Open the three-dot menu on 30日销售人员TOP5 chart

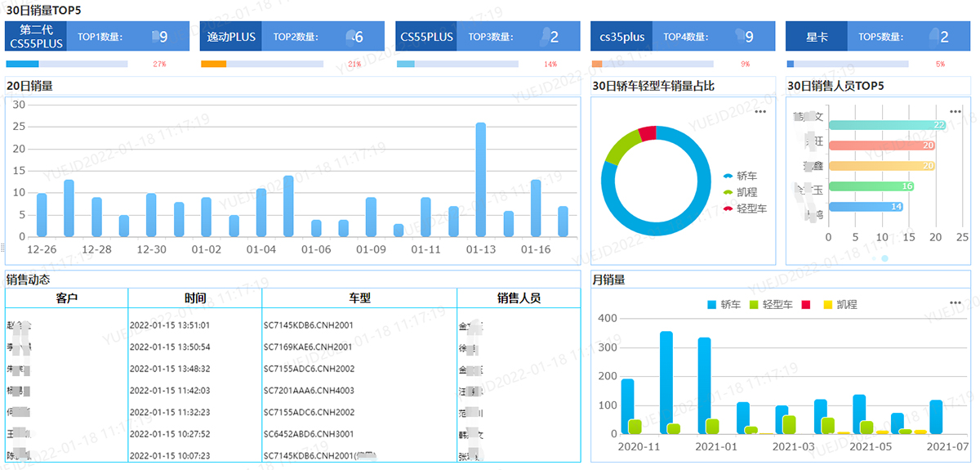[955, 112]
